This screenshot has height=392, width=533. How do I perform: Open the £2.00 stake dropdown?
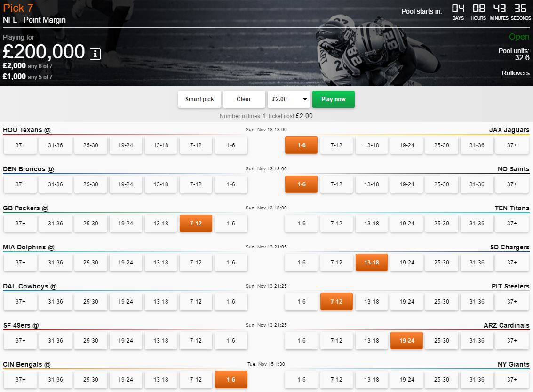tap(288, 99)
